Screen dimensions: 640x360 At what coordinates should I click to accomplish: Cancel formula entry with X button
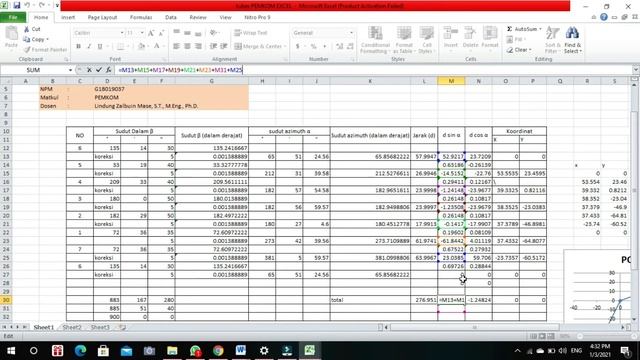tap(89, 70)
